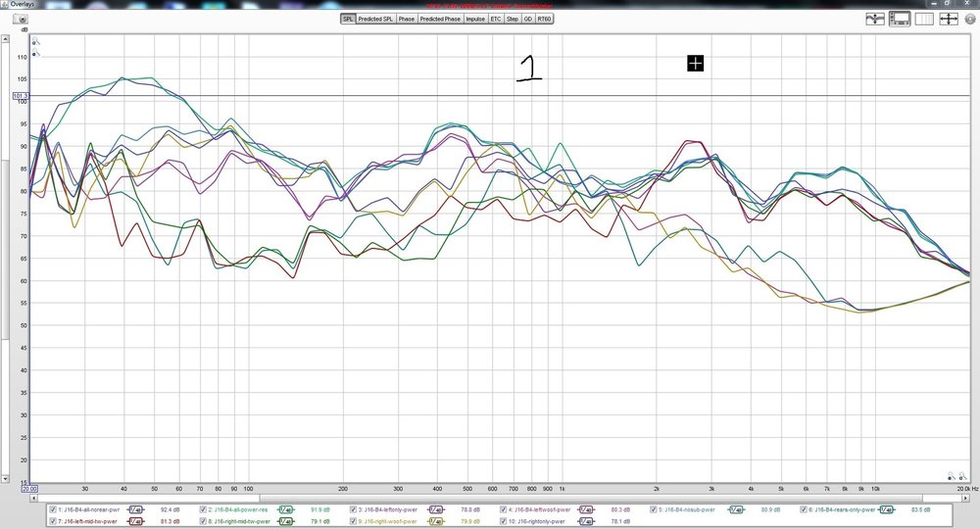The image size is (980, 529).
Task: Open smoothing dropdown for J16-rightonly-pwer
Action: (x=586, y=521)
